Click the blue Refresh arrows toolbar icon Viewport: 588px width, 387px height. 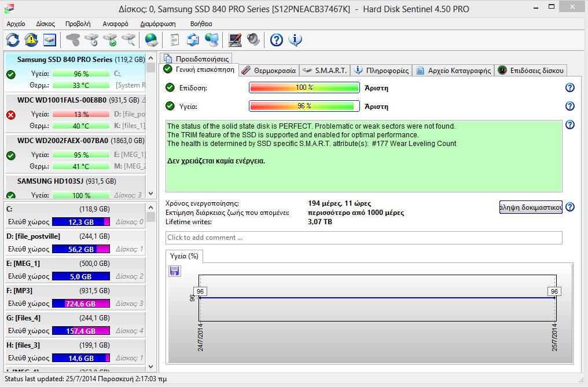[13, 40]
